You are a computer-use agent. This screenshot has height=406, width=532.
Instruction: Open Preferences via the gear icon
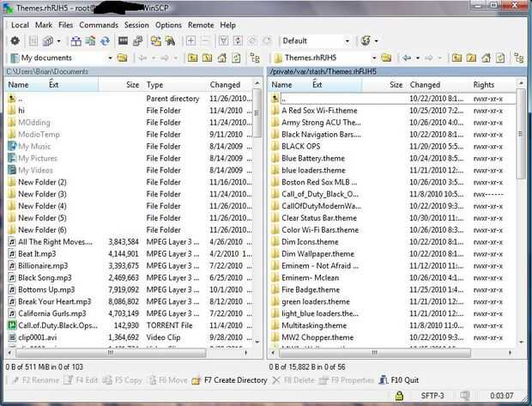(x=15, y=41)
